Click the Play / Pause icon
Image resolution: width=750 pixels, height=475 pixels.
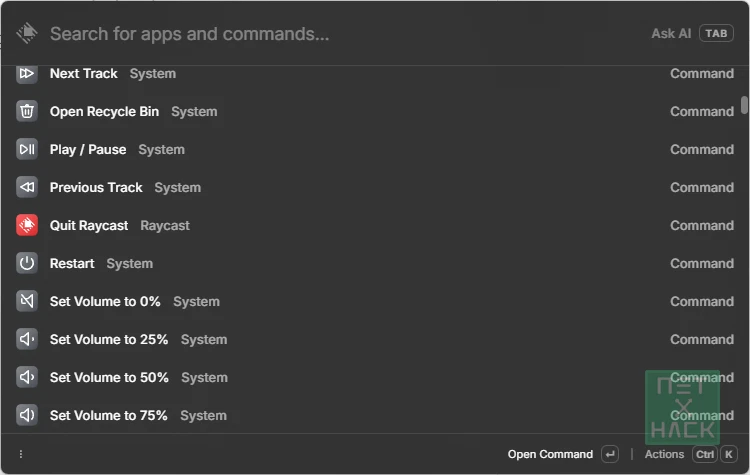pos(27,150)
